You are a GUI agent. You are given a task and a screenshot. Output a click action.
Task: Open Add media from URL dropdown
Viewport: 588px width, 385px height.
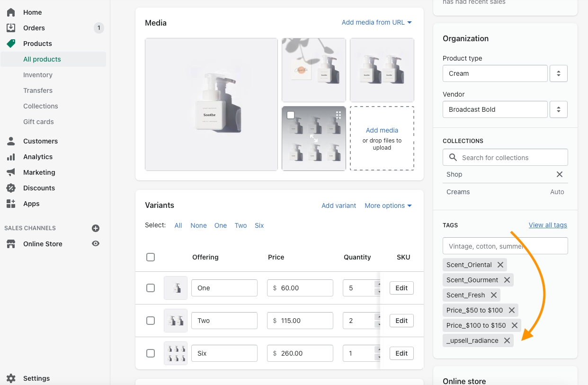pos(376,22)
